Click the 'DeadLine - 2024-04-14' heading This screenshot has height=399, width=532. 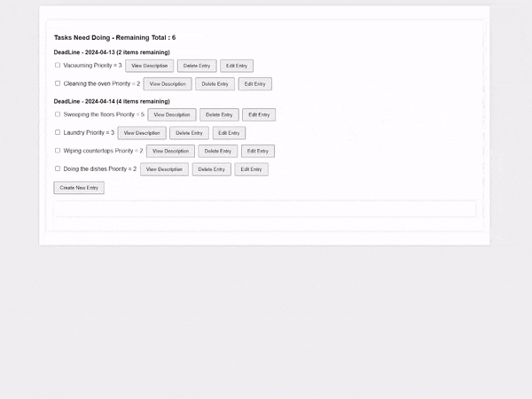pos(112,101)
